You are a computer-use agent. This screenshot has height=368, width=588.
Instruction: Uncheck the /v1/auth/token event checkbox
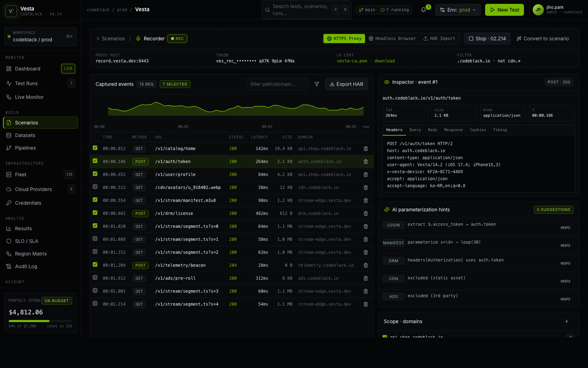(95, 161)
